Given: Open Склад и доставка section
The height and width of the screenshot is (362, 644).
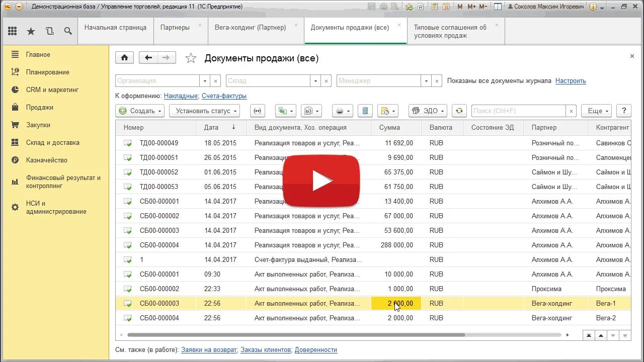Looking at the screenshot, I should [53, 142].
